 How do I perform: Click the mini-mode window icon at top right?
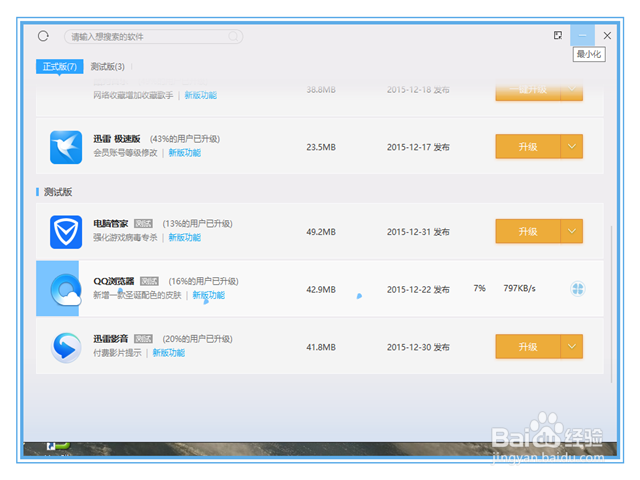pos(558,36)
